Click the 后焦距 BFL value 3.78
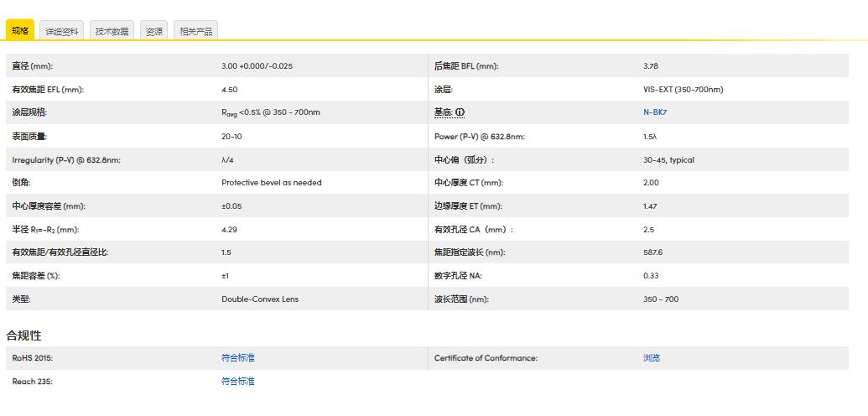 [x=651, y=66]
